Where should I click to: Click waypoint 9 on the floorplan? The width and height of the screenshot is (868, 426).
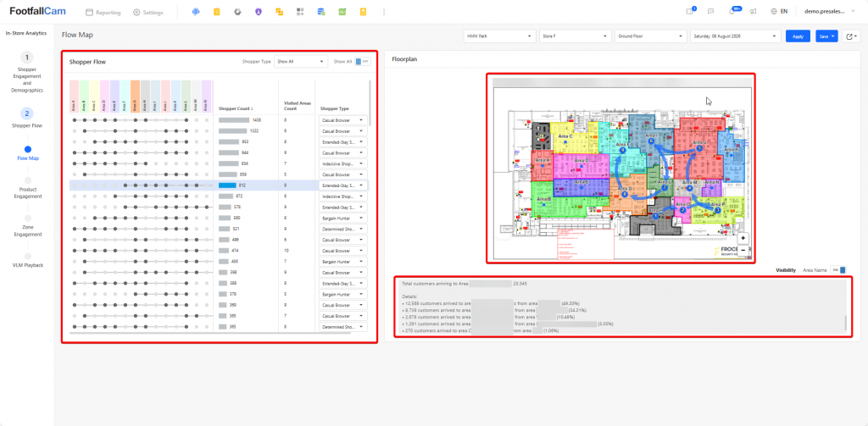(x=623, y=151)
